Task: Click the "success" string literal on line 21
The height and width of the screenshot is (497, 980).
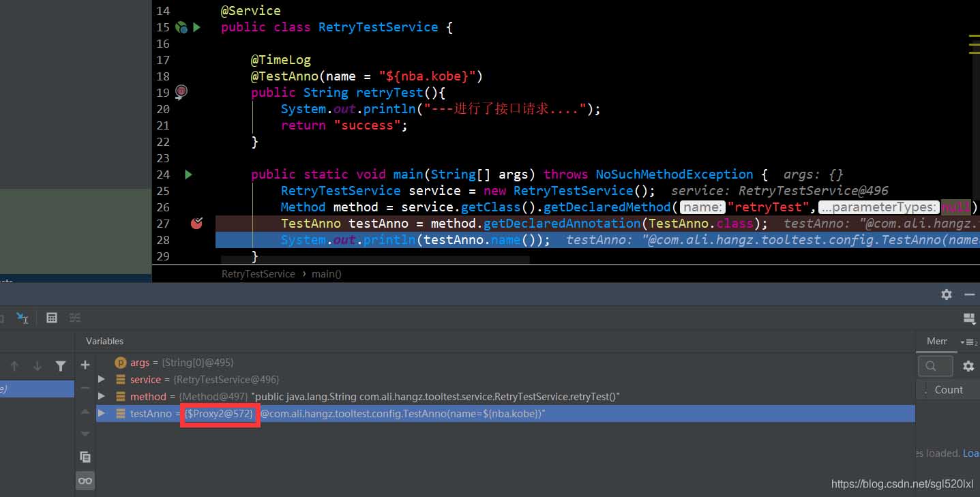Action: click(367, 125)
